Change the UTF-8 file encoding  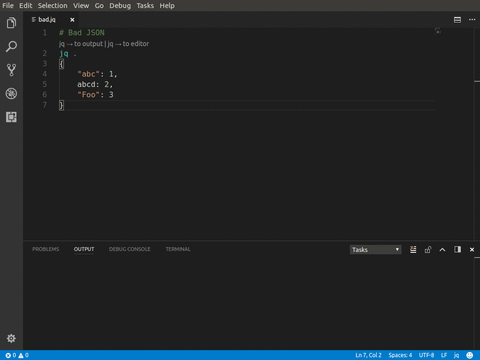(x=426, y=355)
